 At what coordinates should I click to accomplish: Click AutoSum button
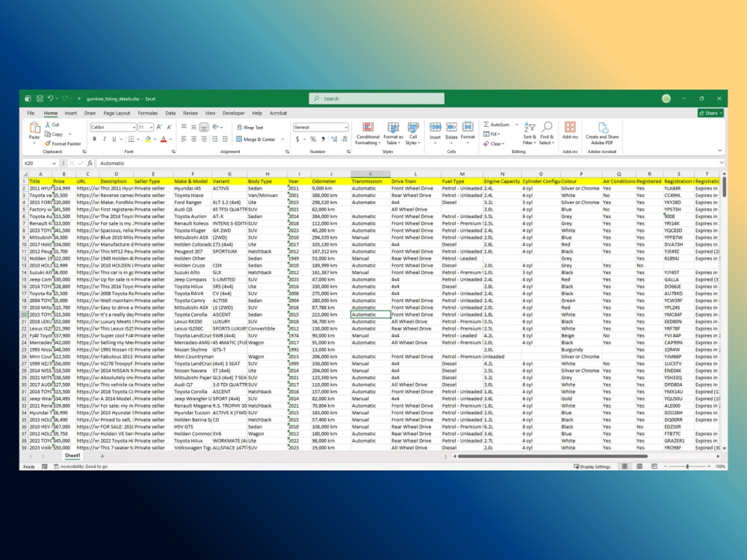click(497, 124)
